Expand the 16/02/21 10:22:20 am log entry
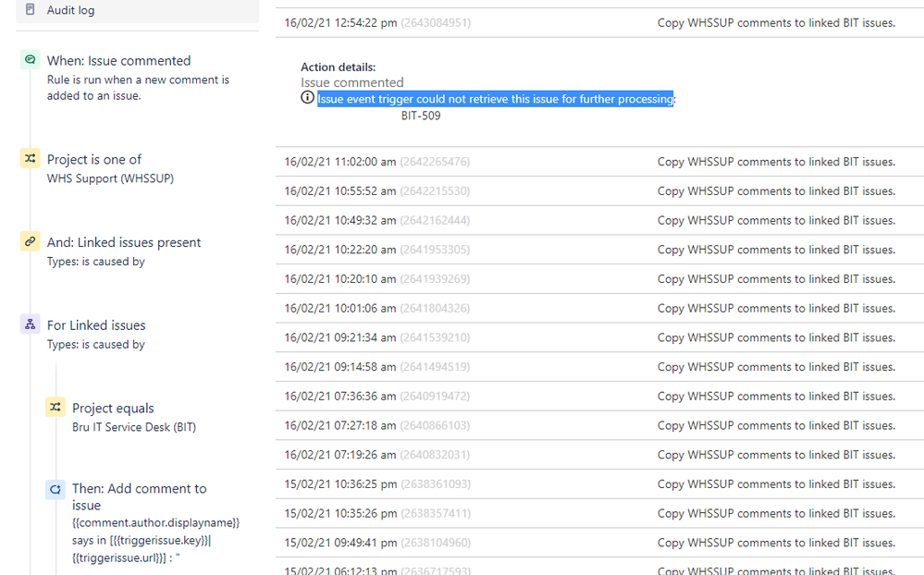Image resolution: width=924 pixels, height=575 pixels. (x=599, y=250)
